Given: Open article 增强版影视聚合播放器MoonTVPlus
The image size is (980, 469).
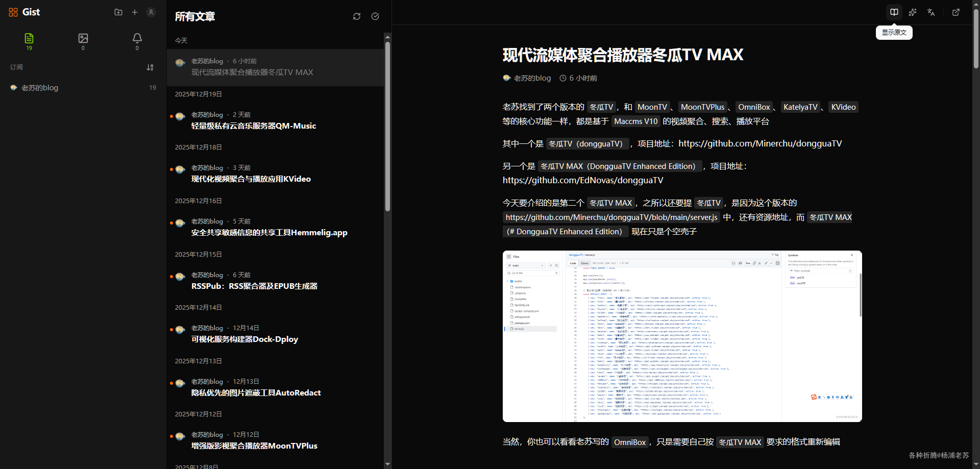Looking at the screenshot, I should [275, 440].
